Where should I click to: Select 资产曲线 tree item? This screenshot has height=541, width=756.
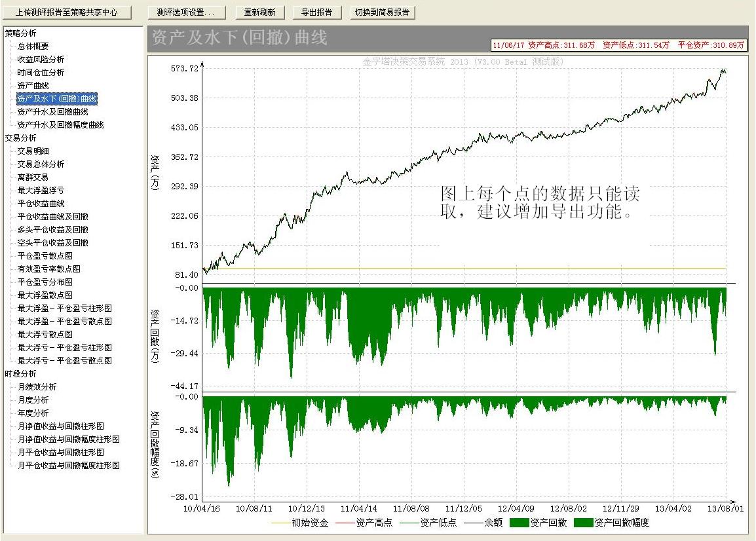[x=33, y=86]
